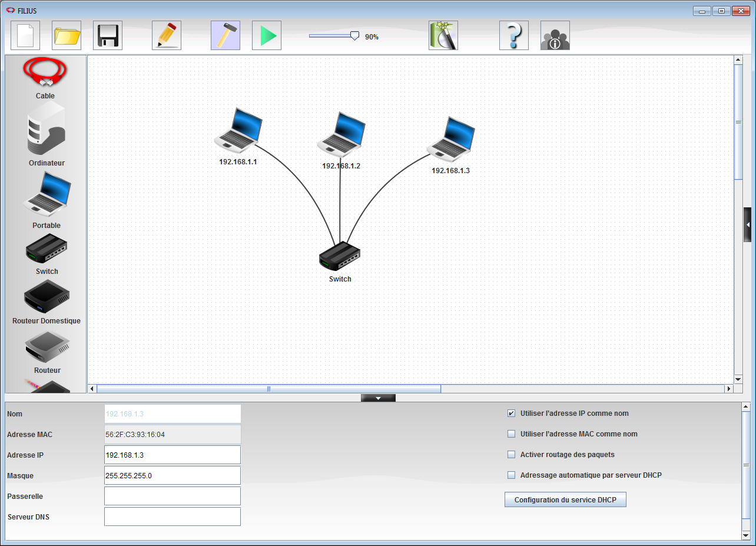Collapse the properties panel with down arrow
This screenshot has width=756, height=546.
point(378,398)
